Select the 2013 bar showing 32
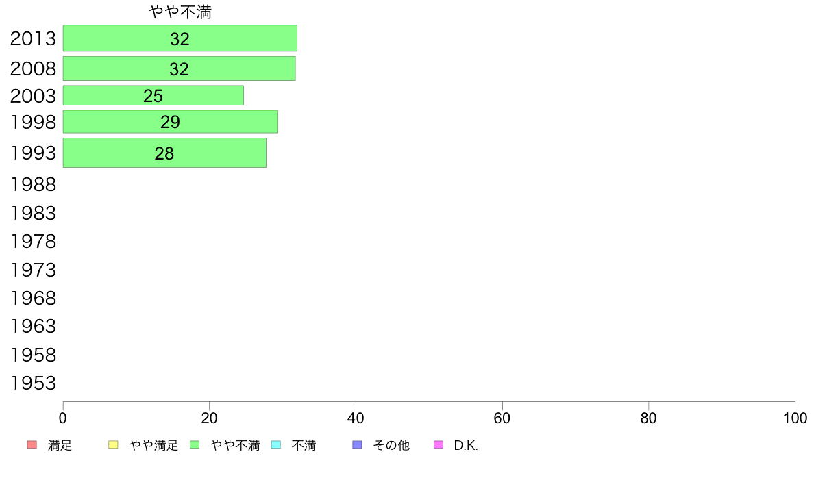This screenshot has height=504, width=814. tap(180, 38)
